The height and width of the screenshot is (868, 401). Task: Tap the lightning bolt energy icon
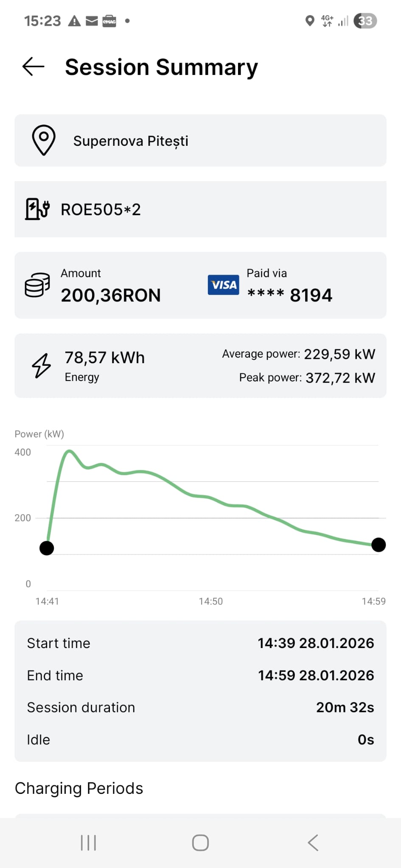point(42,365)
